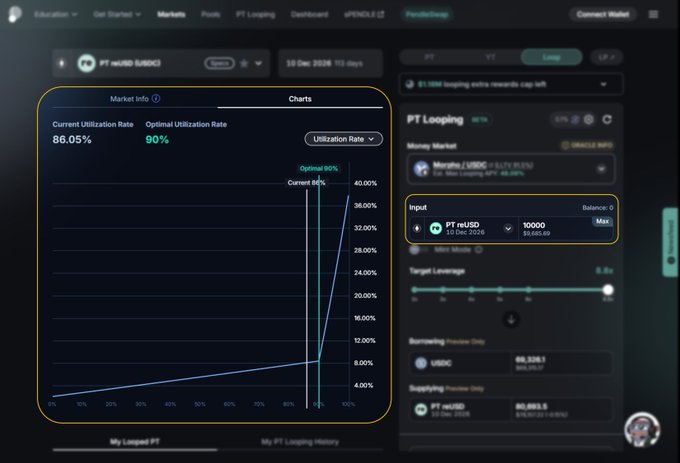
Task: Click the Target Leverage slider handle
Action: pyautogui.click(x=608, y=290)
